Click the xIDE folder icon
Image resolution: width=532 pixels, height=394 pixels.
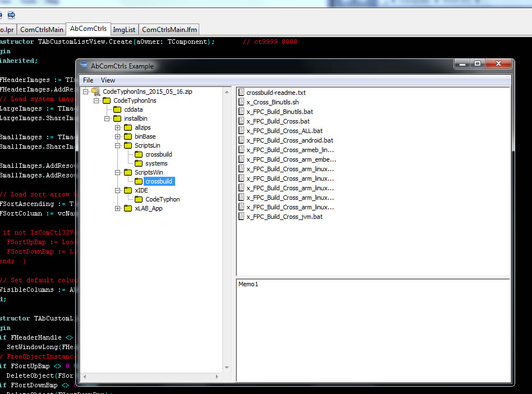click(x=128, y=190)
